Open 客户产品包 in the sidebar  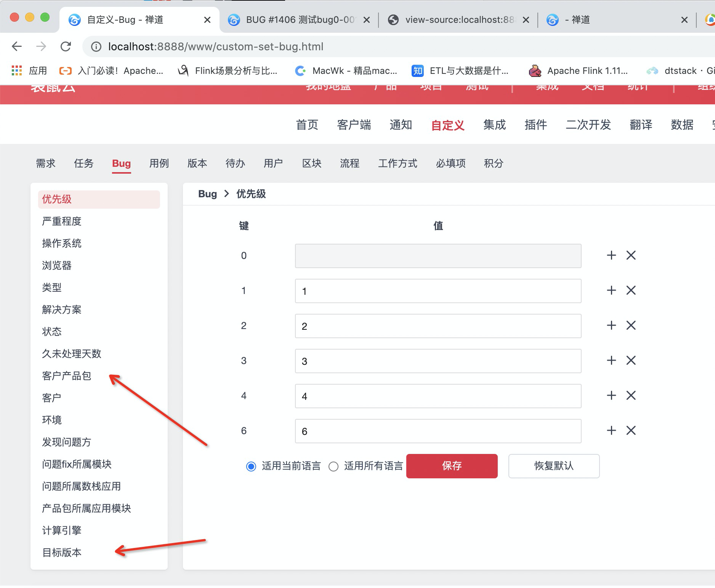(67, 376)
